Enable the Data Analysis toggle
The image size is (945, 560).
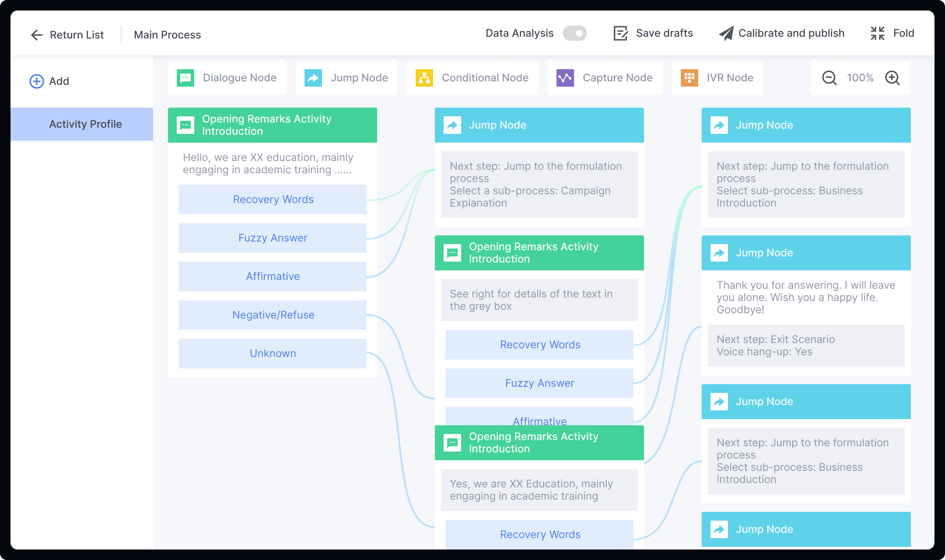pyautogui.click(x=574, y=33)
